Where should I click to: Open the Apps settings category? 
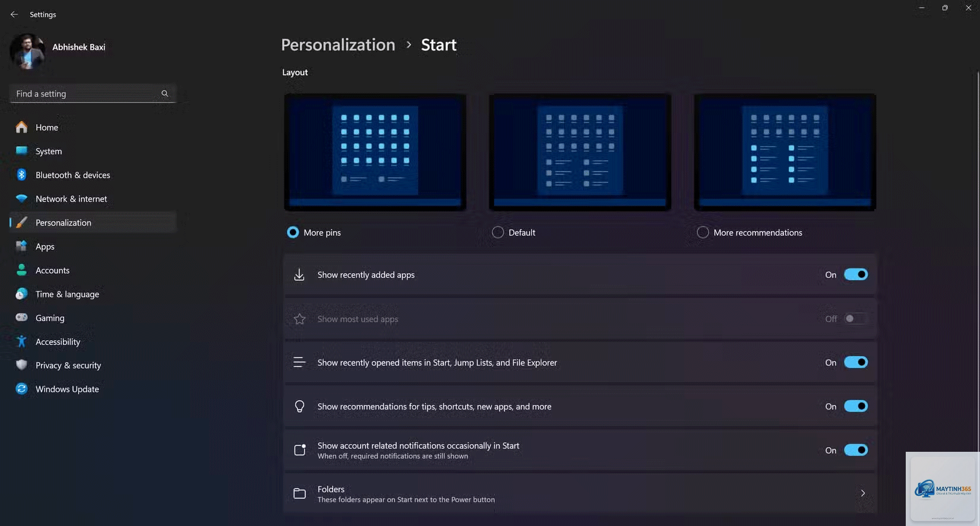93,246
